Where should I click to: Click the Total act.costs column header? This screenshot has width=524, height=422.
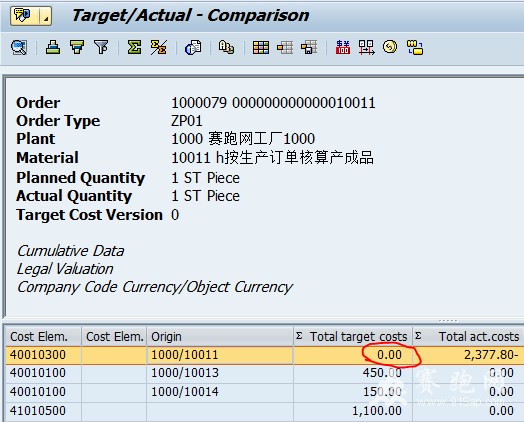click(x=468, y=336)
